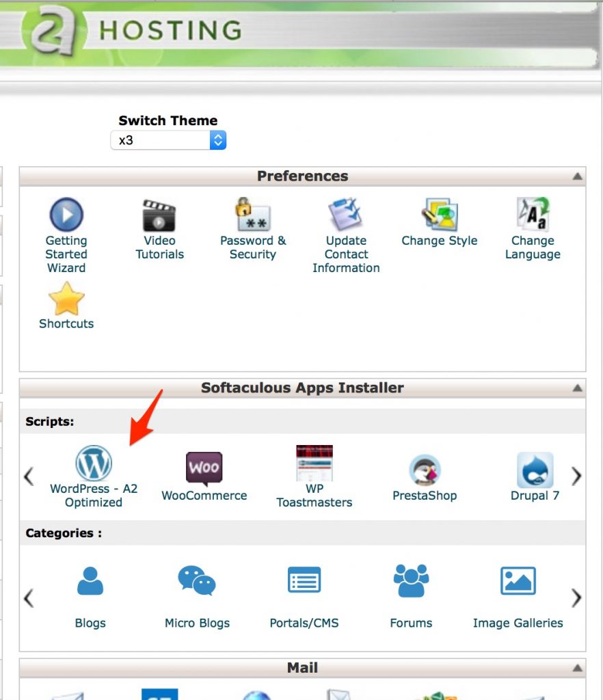Viewport: 603px width, 700px height.
Task: Click the Blogs category label
Action: (x=90, y=623)
